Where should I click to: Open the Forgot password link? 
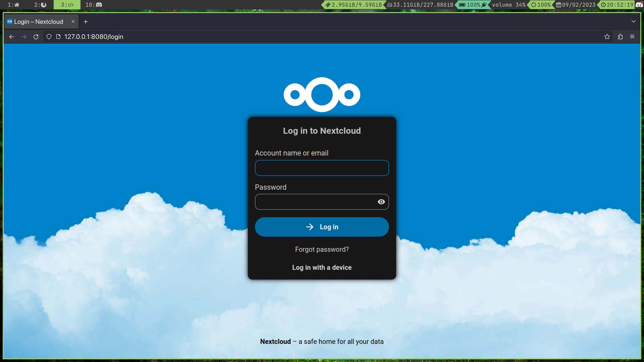tap(322, 249)
